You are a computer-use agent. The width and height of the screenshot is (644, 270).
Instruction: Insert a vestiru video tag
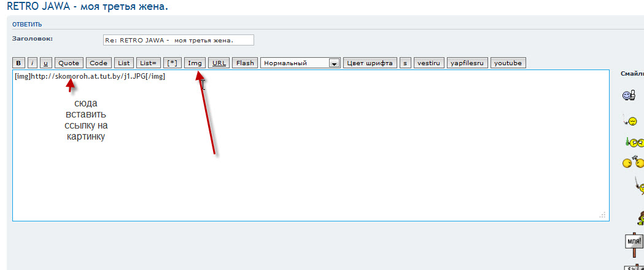(x=429, y=63)
